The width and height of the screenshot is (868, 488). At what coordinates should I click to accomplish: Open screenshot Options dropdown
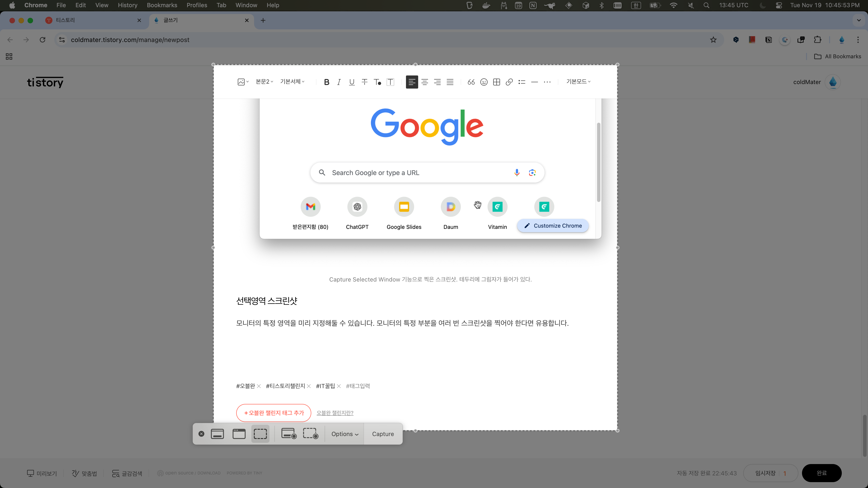click(344, 434)
